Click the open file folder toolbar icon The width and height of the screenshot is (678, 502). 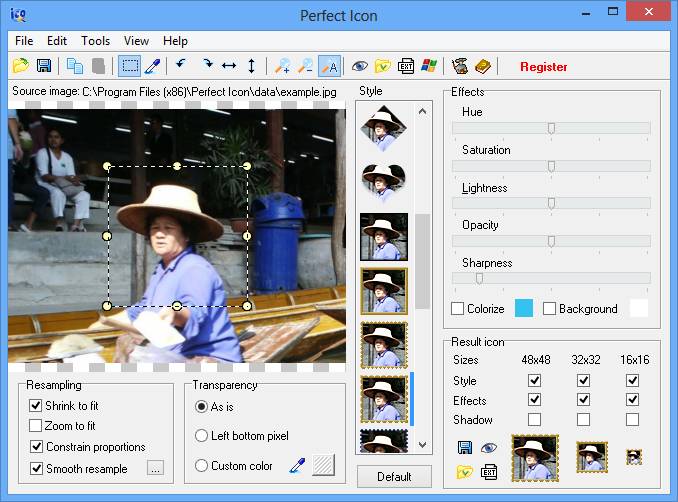click(20, 66)
